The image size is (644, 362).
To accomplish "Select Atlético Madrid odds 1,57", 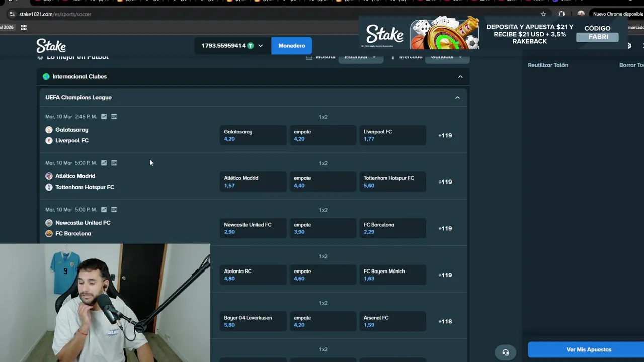I will coord(253,182).
